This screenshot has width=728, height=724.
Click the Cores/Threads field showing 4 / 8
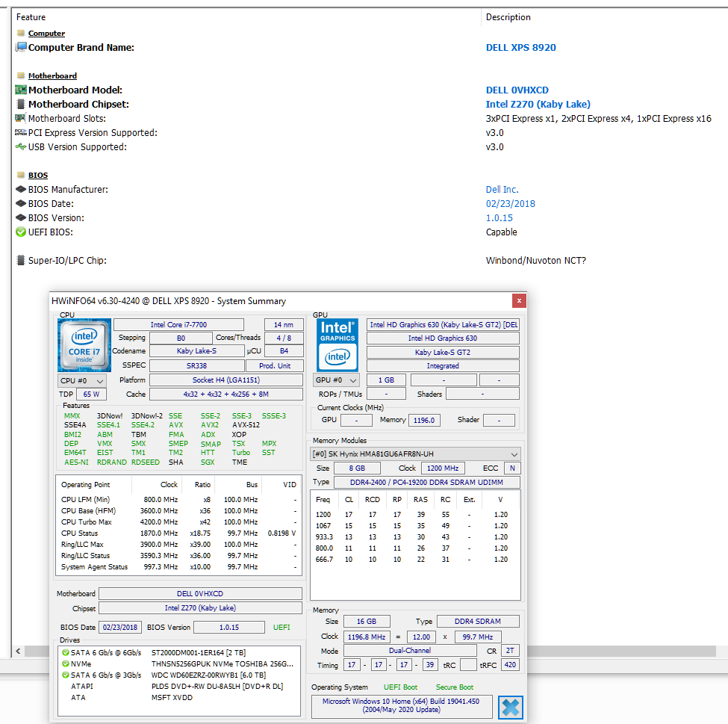coord(284,338)
